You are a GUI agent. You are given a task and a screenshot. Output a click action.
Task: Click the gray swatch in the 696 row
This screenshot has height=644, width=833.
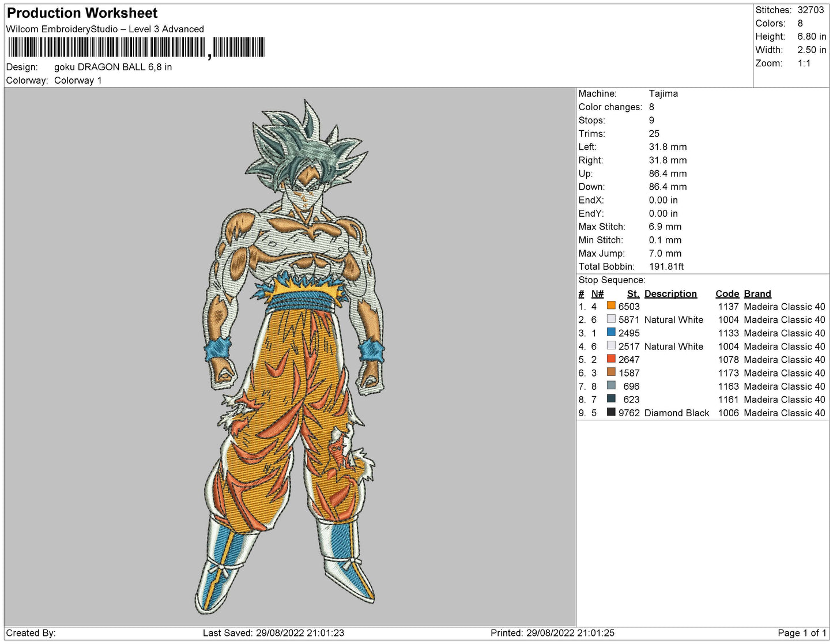tap(611, 385)
